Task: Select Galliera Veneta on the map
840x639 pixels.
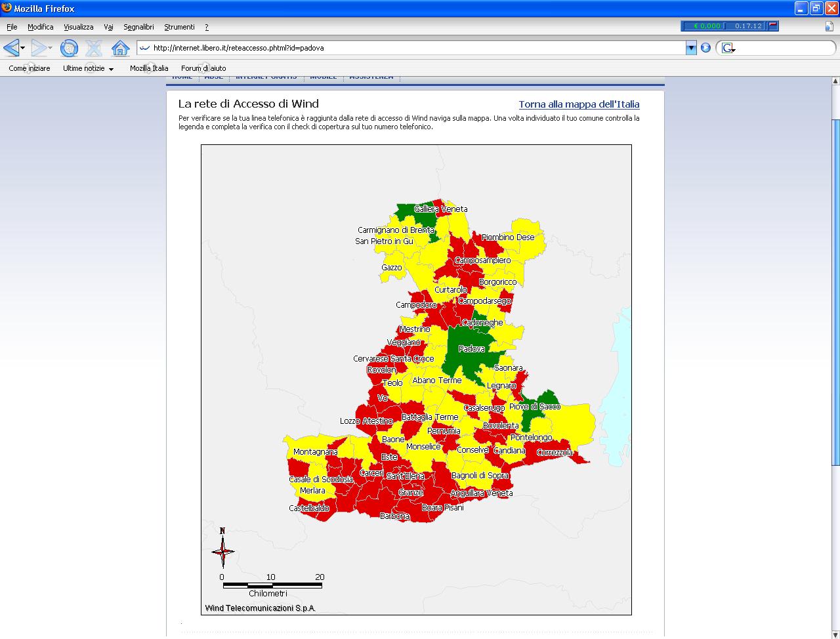Action: pos(440,209)
